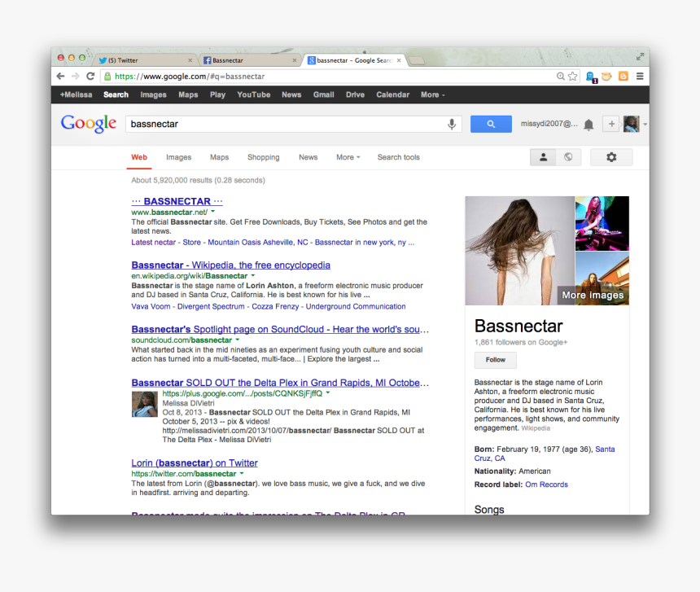Open the Bassnectar SOLD OUT Delta Plex result

pyautogui.click(x=280, y=383)
